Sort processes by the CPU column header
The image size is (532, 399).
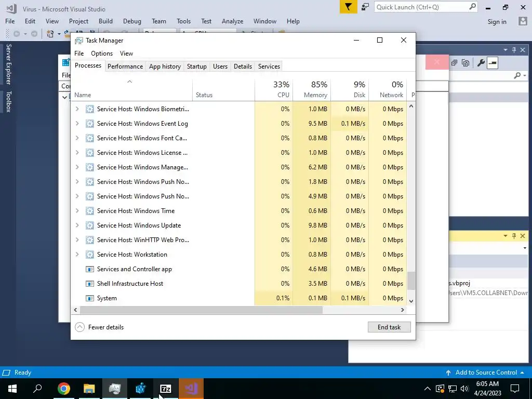click(274, 89)
